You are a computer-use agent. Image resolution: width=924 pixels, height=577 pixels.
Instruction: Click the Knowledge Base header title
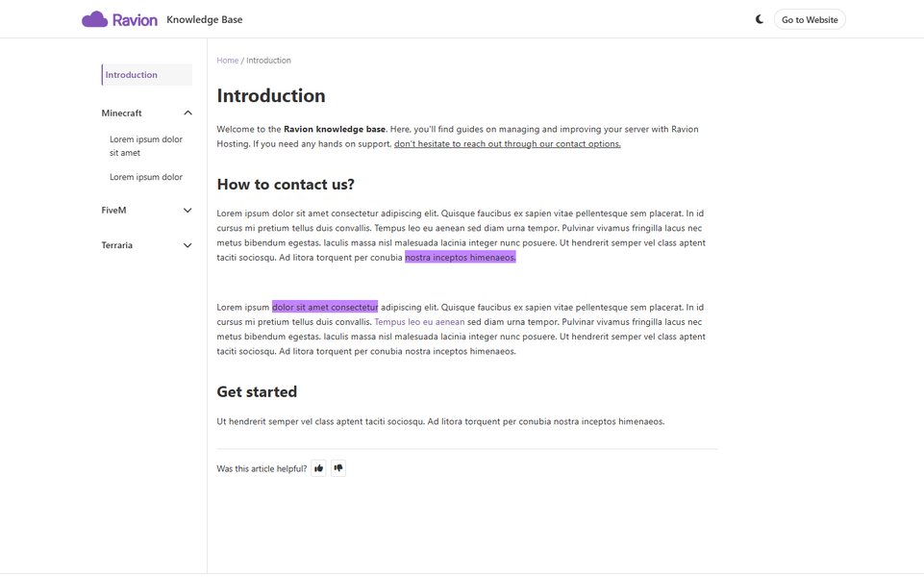(x=205, y=19)
